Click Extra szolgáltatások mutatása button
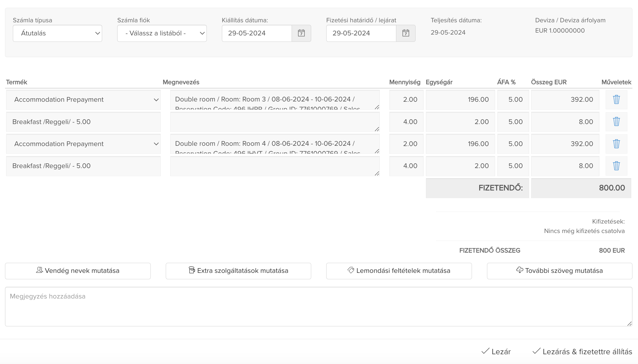The height and width of the screenshot is (364, 638). [x=238, y=271]
